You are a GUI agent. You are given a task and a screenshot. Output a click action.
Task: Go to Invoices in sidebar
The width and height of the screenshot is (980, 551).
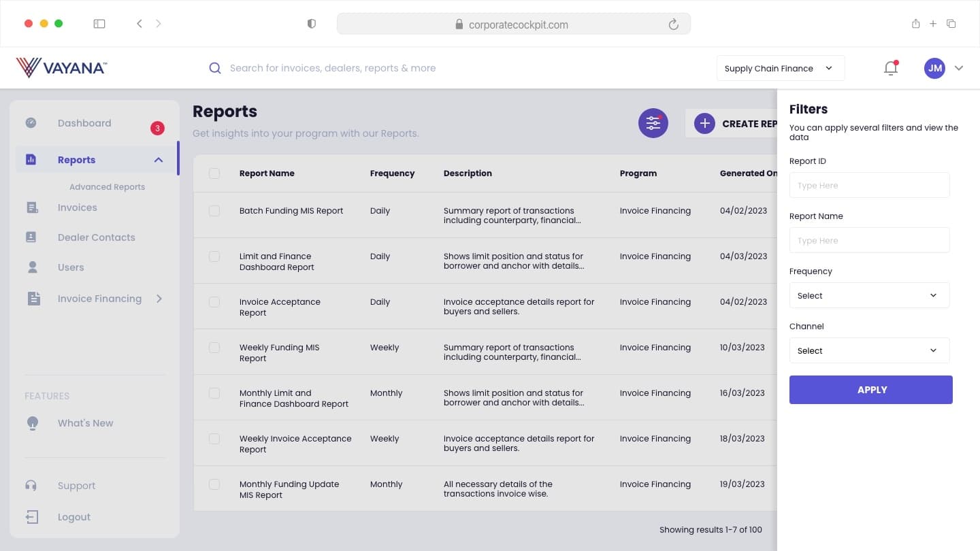point(77,207)
